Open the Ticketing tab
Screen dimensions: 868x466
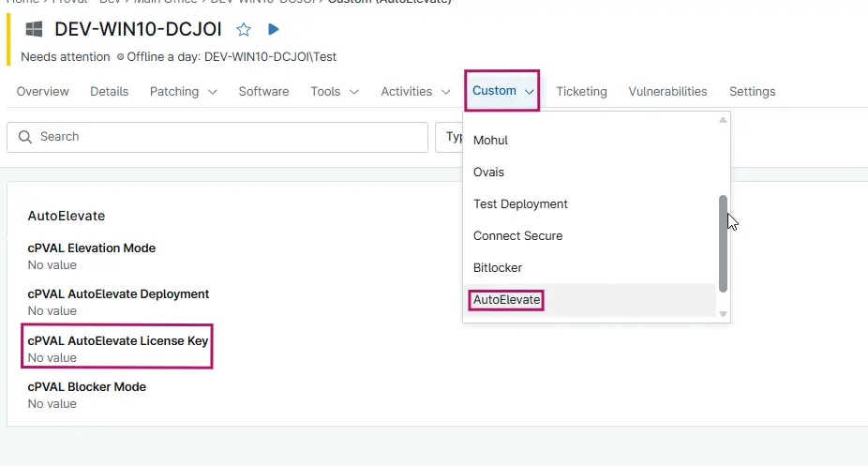[x=581, y=91]
